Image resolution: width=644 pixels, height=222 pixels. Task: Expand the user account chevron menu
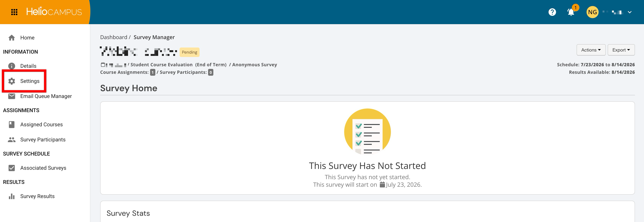click(630, 12)
